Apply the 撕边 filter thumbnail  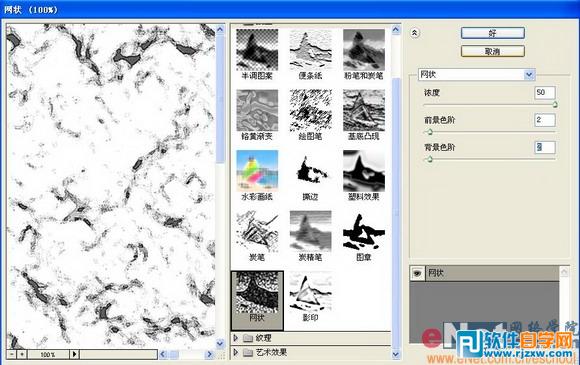point(310,171)
